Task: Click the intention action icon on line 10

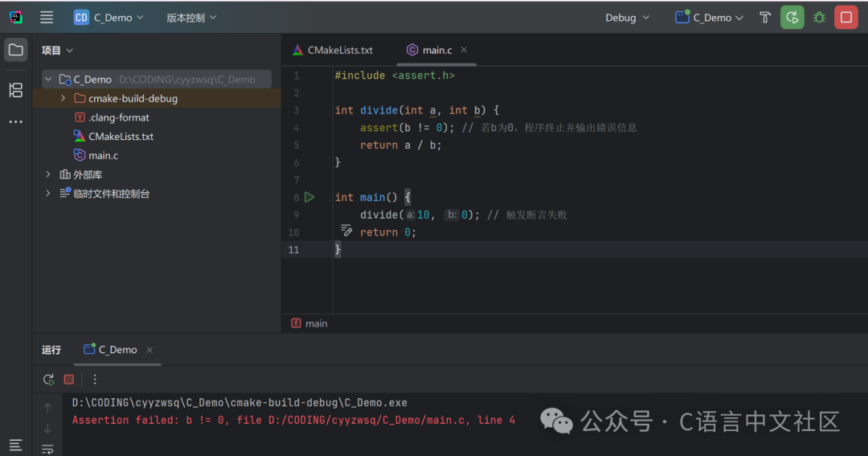Action: (x=346, y=230)
